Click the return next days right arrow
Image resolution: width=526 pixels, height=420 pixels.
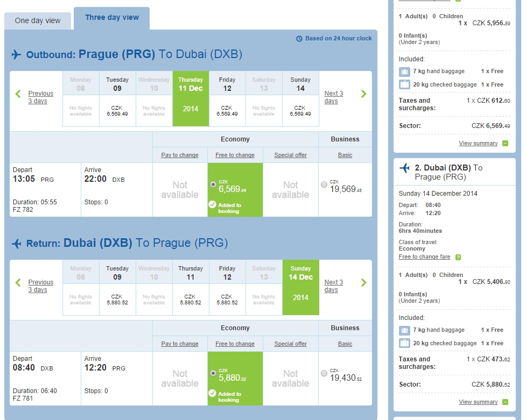[363, 282]
